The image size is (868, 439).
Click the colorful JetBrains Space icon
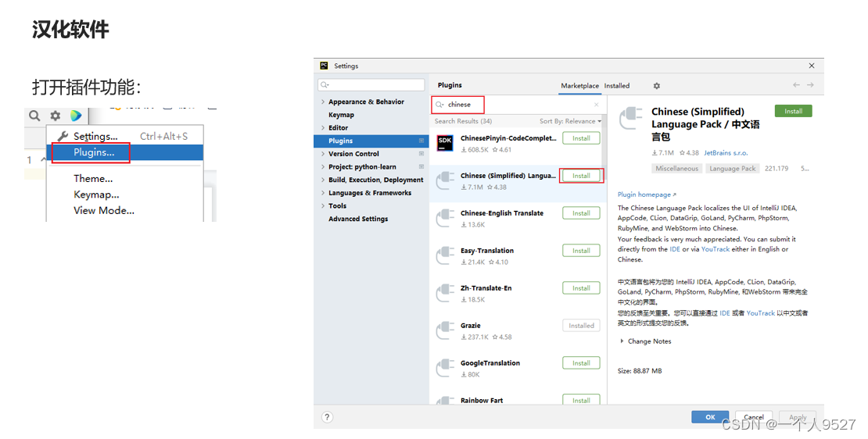(76, 116)
